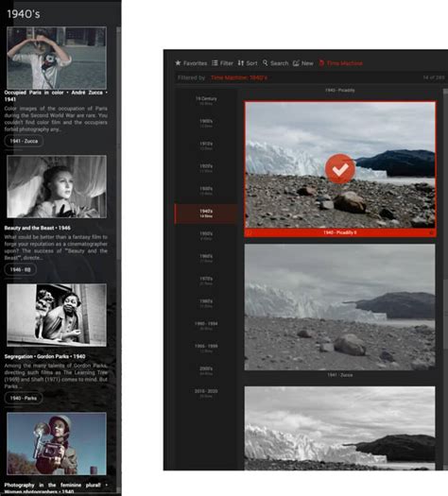Image resolution: width=448 pixels, height=496 pixels.
Task: Click the '1940 - Picadilly' caption above preview
Action: [x=340, y=90]
